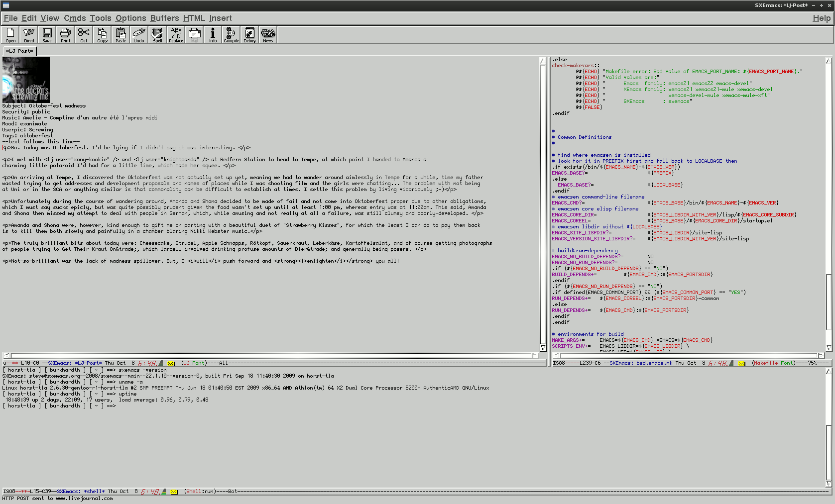Open the View menu

(x=50, y=18)
